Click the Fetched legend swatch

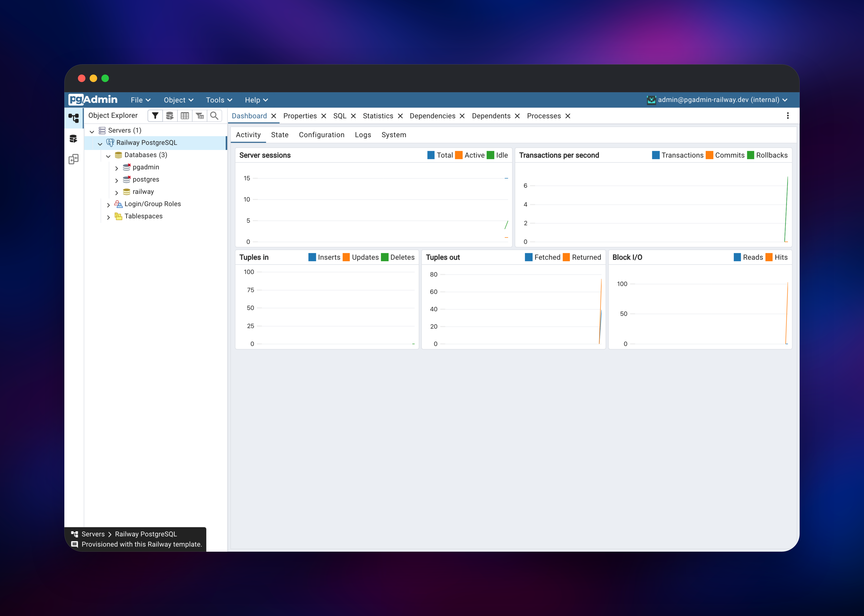529,257
